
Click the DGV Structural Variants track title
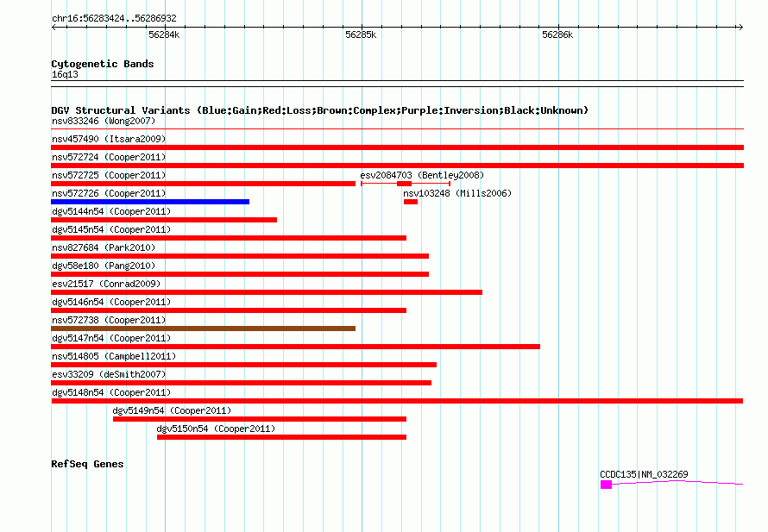320,110
